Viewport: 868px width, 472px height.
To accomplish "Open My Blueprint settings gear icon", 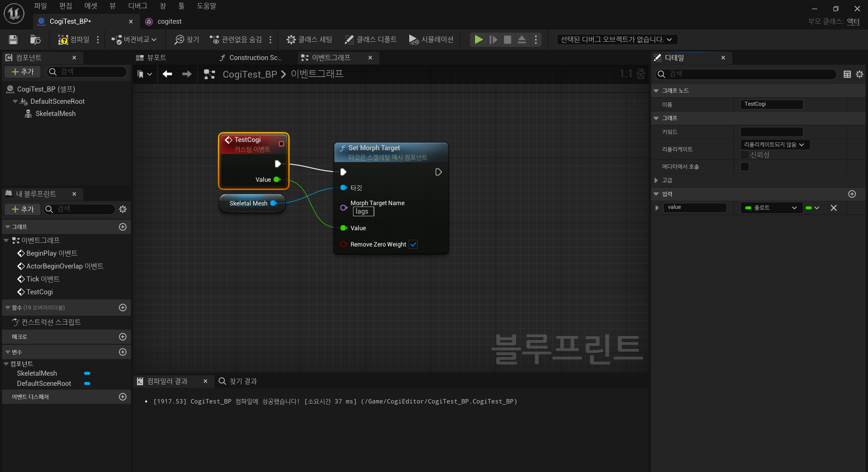I will pyautogui.click(x=123, y=209).
